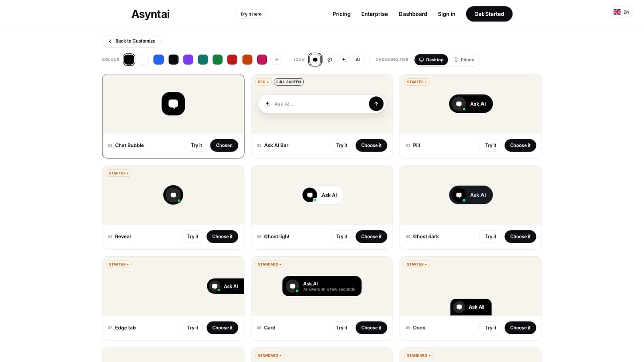This screenshot has width=644, height=362.
Task: Pick the teal colour swatch
Action: pos(203,59)
